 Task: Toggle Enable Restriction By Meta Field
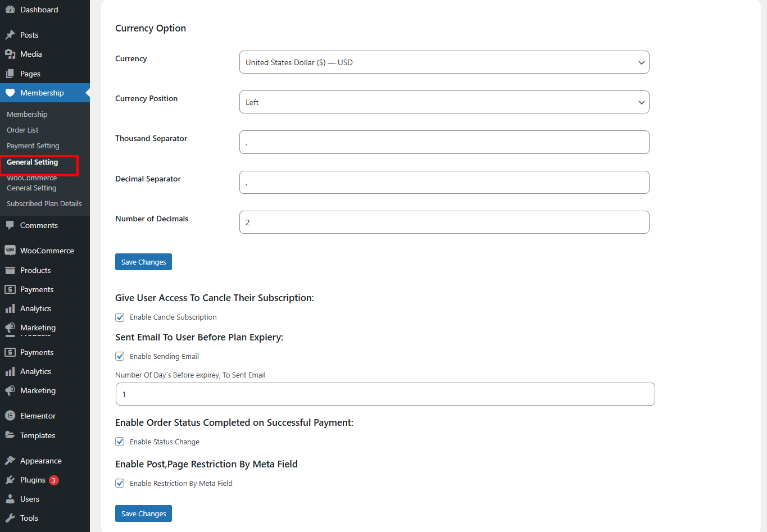[120, 483]
